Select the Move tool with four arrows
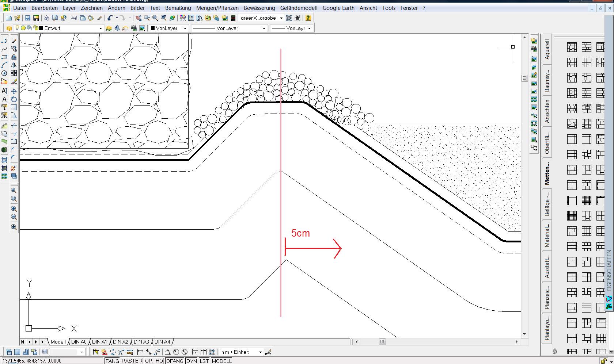This screenshot has height=364, width=614. point(14,91)
